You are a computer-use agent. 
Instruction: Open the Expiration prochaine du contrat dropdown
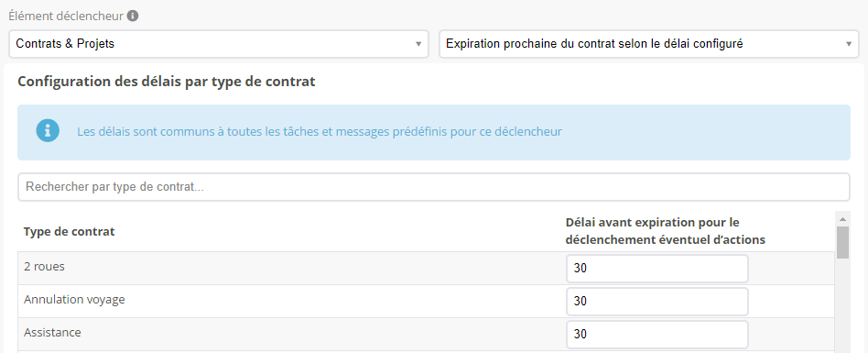[x=649, y=44]
